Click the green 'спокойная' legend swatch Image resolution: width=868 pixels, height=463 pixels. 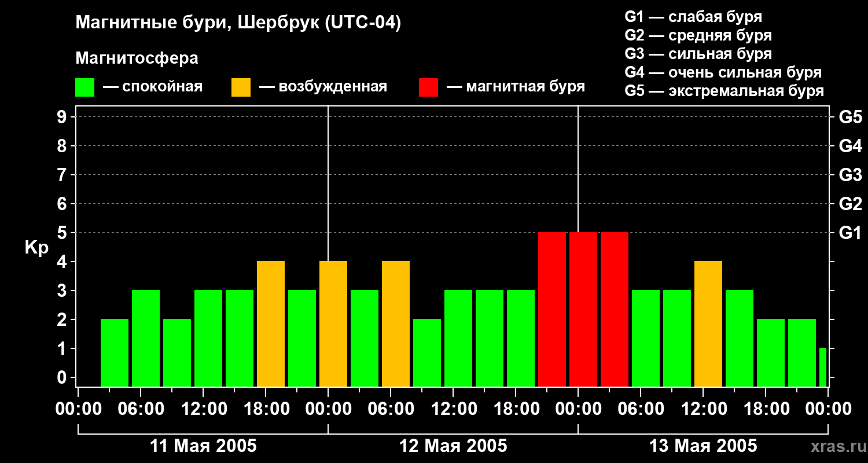(x=84, y=87)
